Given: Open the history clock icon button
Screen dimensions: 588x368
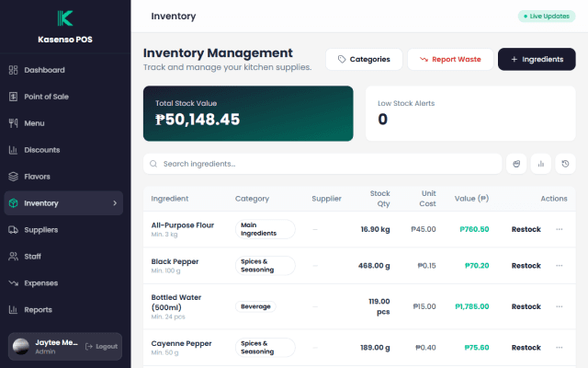Looking at the screenshot, I should [x=565, y=164].
